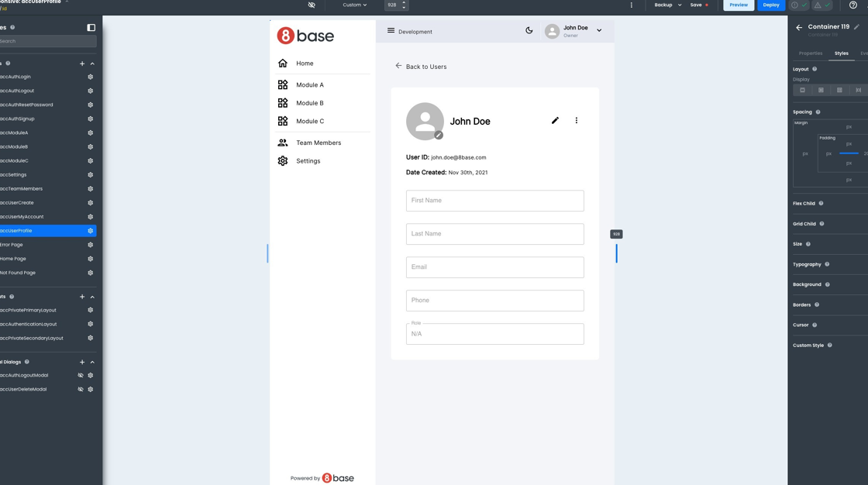
Task: Open settings gear for accAuthLogin page
Action: click(x=91, y=77)
